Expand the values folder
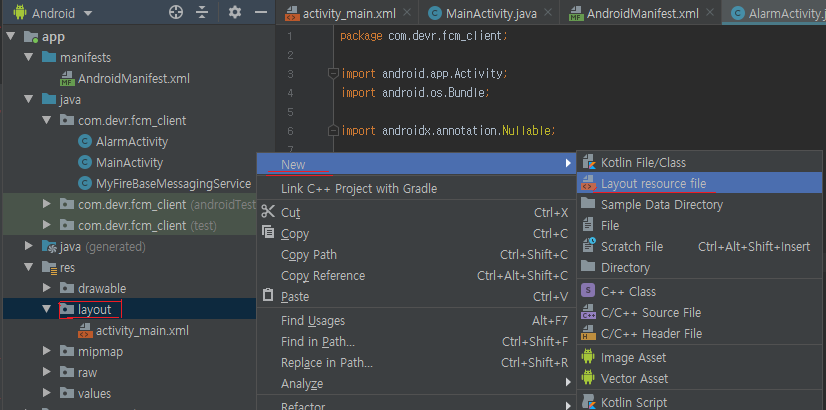The width and height of the screenshot is (826, 410). click(46, 394)
